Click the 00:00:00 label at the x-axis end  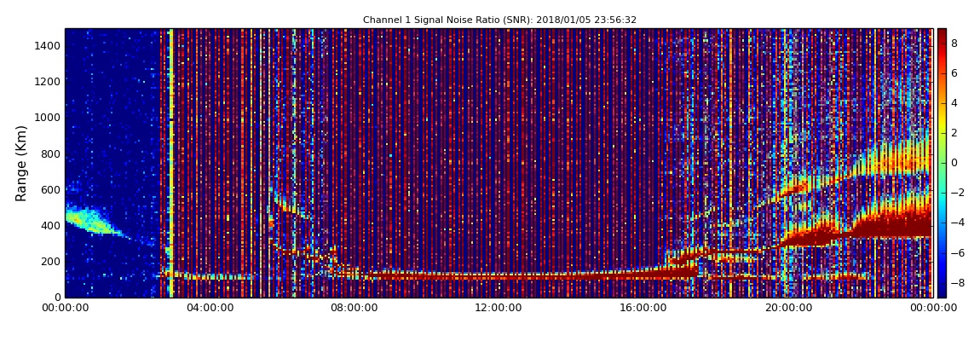932,308
